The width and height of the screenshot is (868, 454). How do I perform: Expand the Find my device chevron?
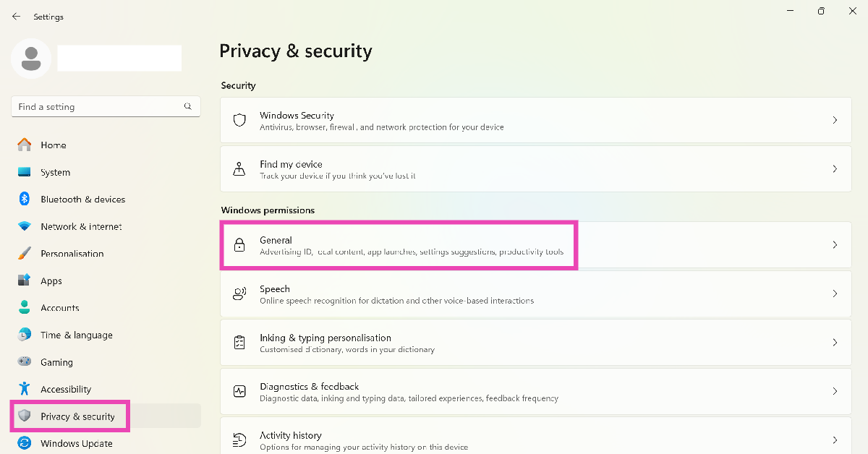[835, 169]
